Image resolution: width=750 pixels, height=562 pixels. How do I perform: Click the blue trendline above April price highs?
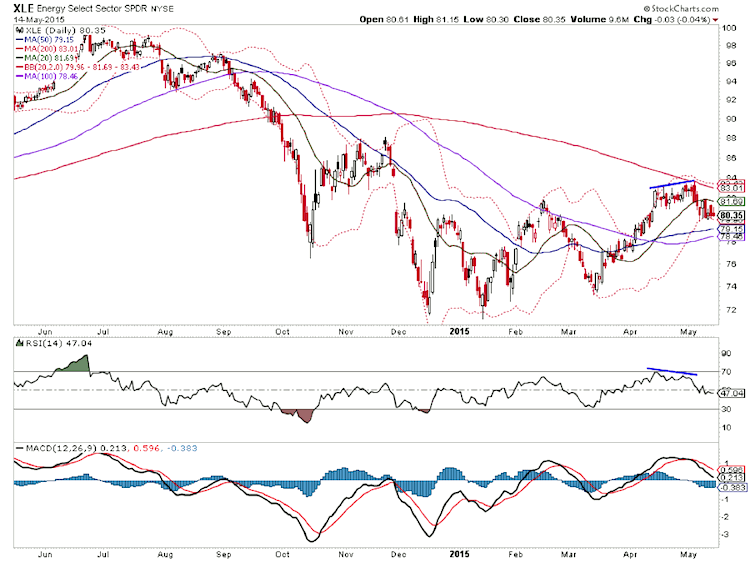(x=672, y=184)
